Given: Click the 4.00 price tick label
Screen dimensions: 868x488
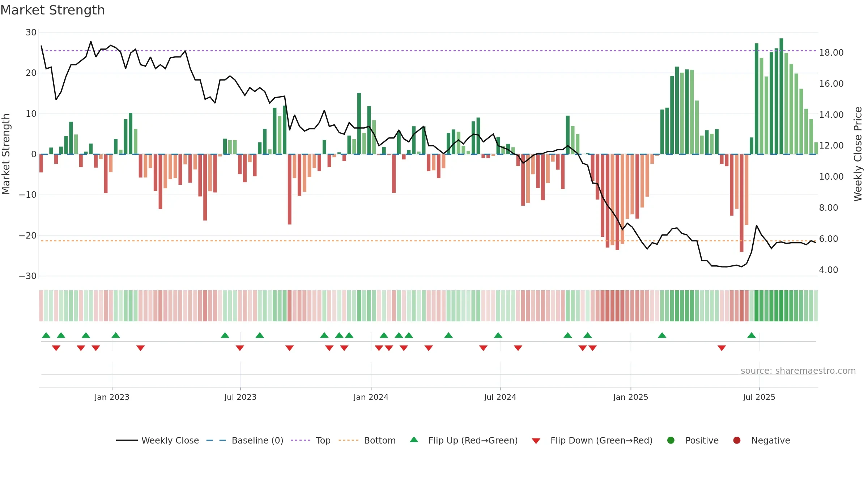Looking at the screenshot, I should click(x=829, y=270).
